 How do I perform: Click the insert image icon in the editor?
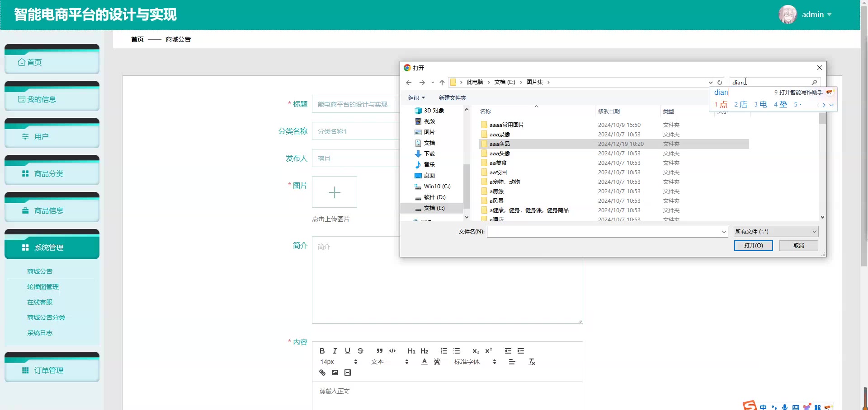point(335,373)
